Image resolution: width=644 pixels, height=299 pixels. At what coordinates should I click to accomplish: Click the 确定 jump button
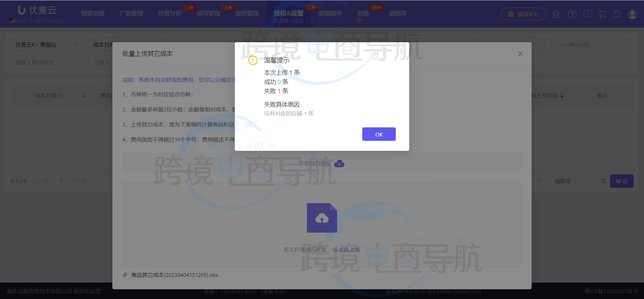click(x=622, y=181)
